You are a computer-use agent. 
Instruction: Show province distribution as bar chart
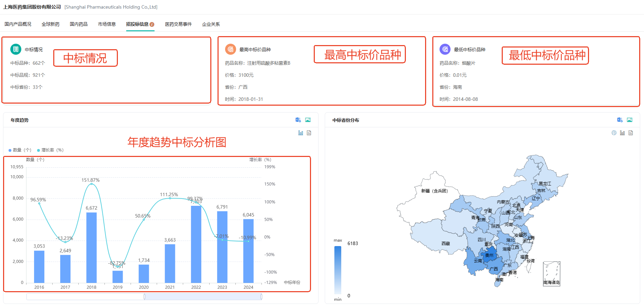(x=622, y=133)
